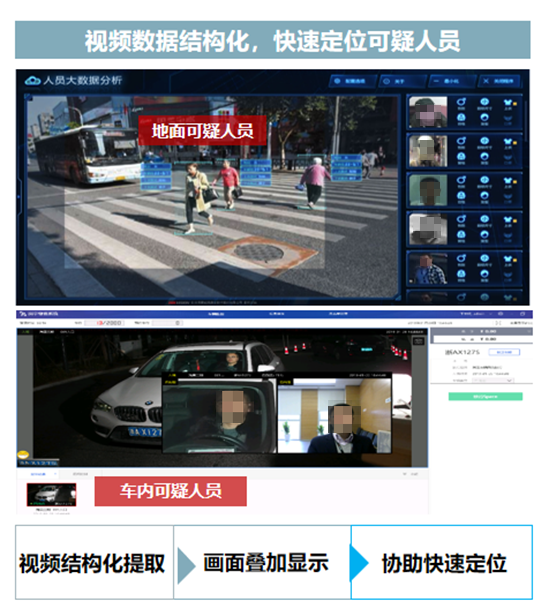Open the topmost pixelated face thumbnail
Image resolution: width=549 pixels, height=609 pixels.
(x=428, y=112)
